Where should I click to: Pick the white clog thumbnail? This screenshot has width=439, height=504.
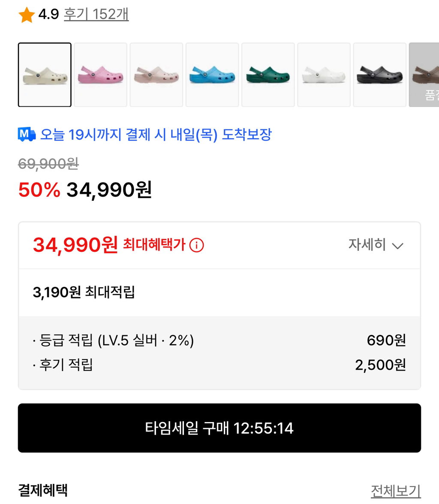tap(324, 75)
